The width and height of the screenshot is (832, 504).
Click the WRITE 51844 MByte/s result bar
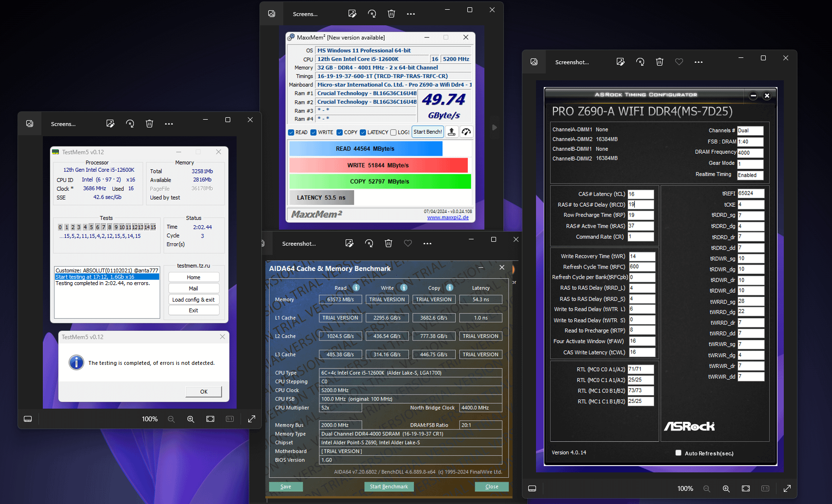pos(378,165)
